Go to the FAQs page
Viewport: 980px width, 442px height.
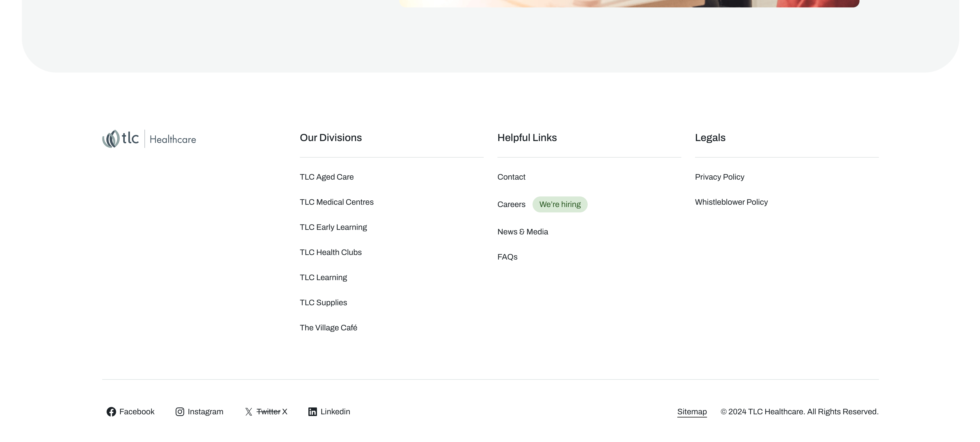507,257
